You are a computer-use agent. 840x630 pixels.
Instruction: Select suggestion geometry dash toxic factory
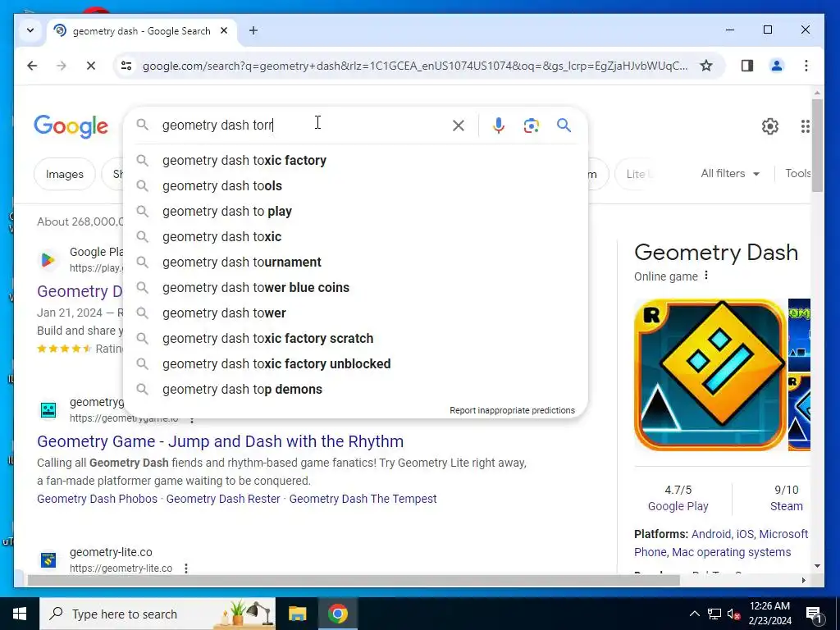(x=356, y=160)
